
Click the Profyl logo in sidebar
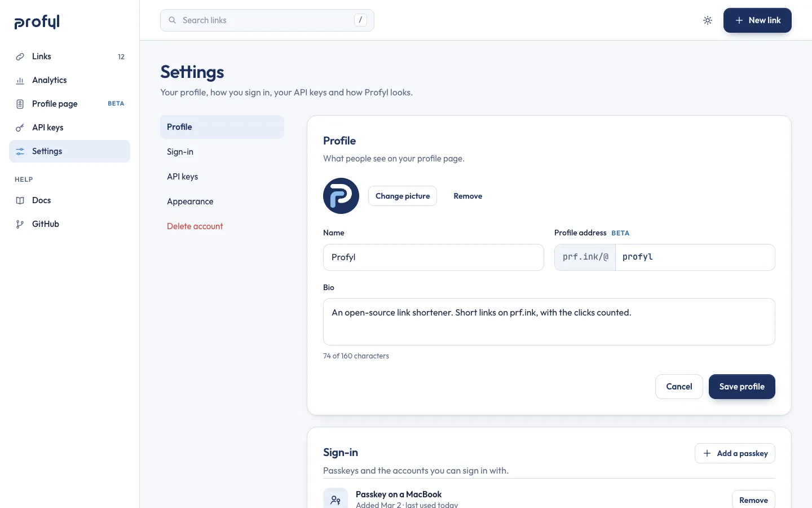click(37, 21)
